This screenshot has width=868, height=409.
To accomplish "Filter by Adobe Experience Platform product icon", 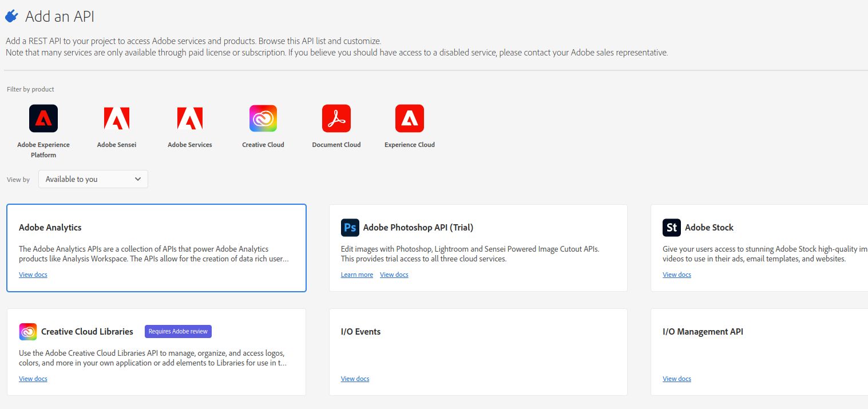I will pos(43,118).
